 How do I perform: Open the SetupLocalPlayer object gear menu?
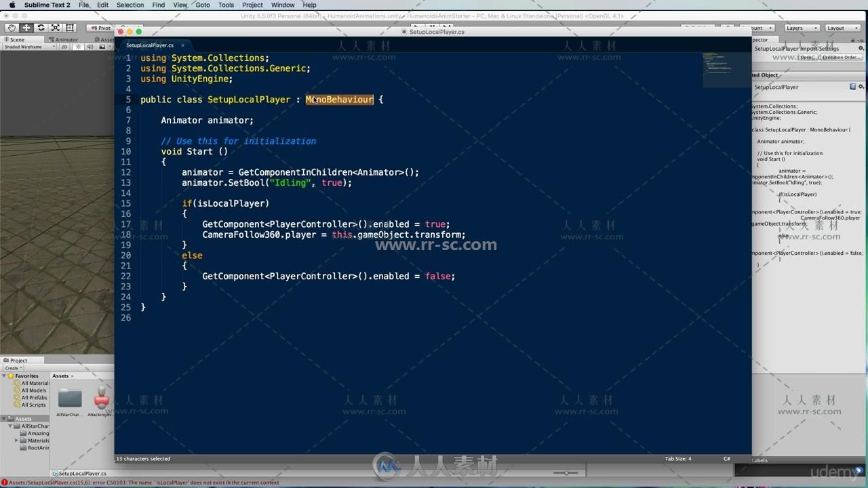coord(861,87)
